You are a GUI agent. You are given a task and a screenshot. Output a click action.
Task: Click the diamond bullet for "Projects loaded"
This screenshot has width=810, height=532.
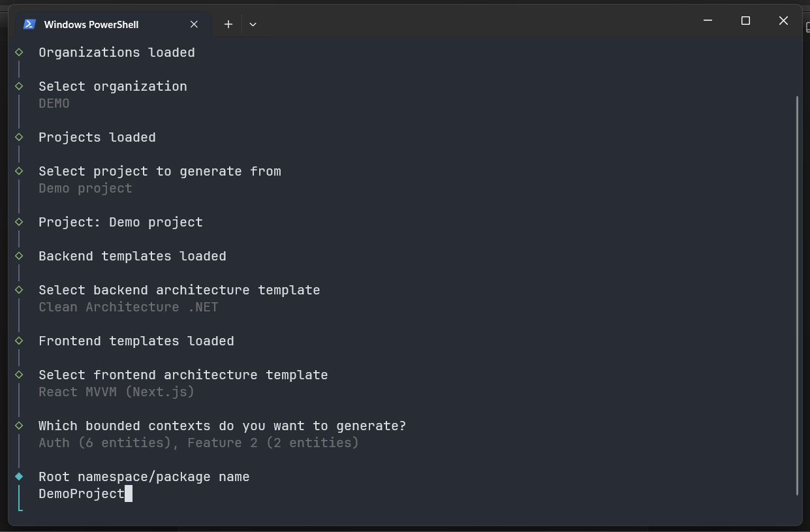click(18, 137)
